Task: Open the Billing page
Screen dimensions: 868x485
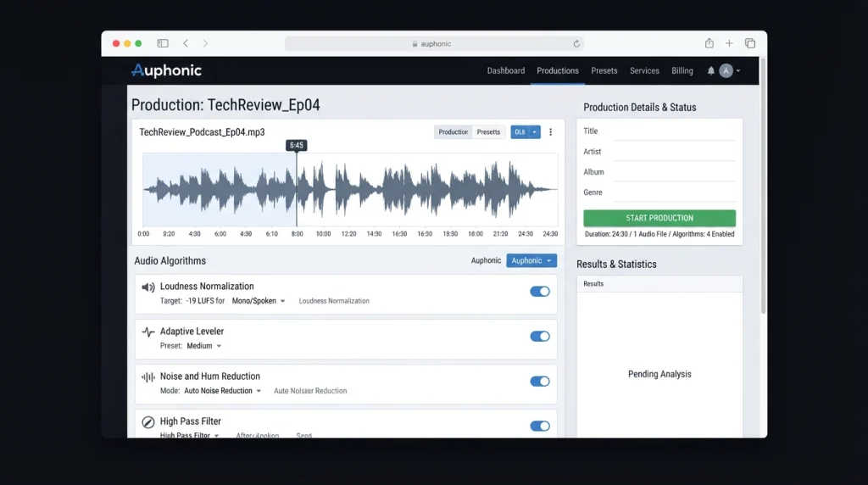Action: 682,71
